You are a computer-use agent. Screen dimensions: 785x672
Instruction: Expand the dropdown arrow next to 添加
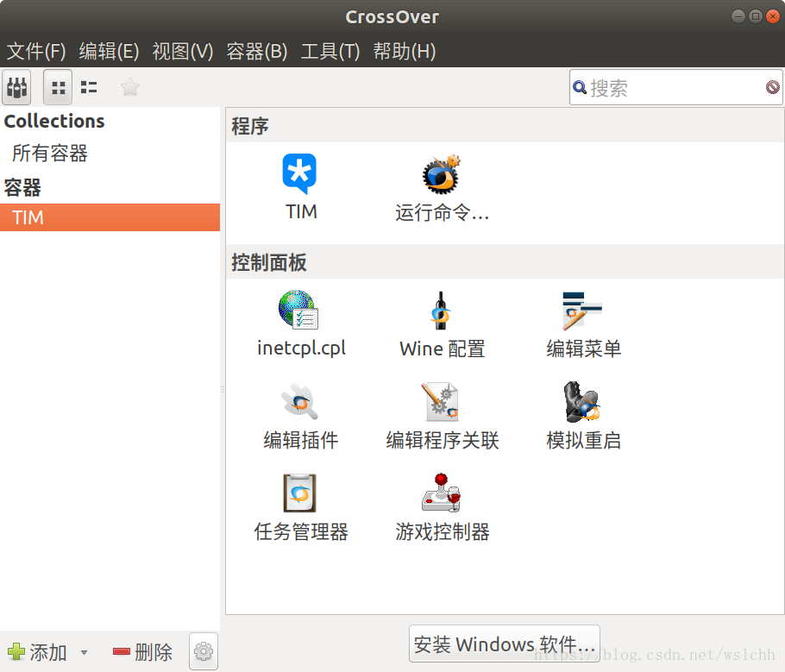tap(85, 652)
